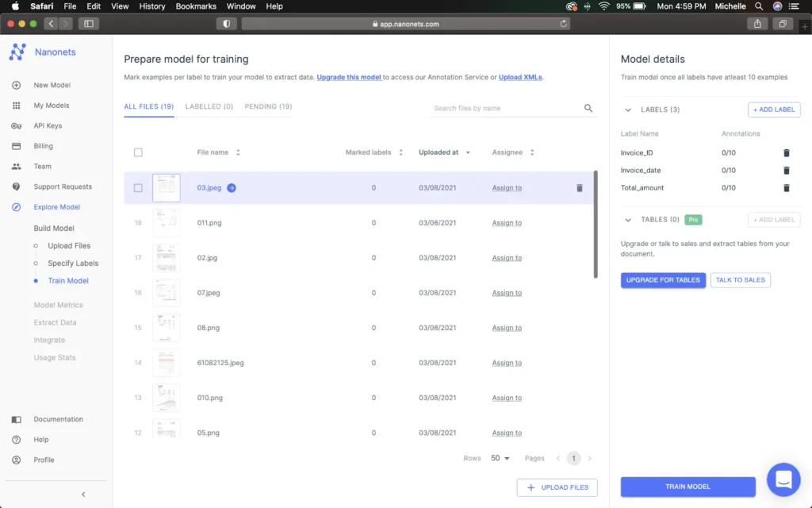Select the My Models grid icon

[x=17, y=105]
